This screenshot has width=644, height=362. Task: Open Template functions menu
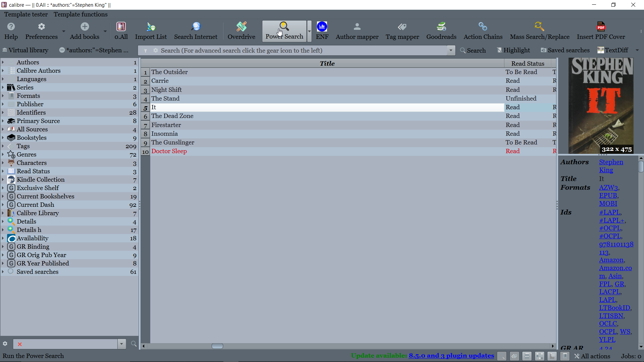pyautogui.click(x=80, y=14)
